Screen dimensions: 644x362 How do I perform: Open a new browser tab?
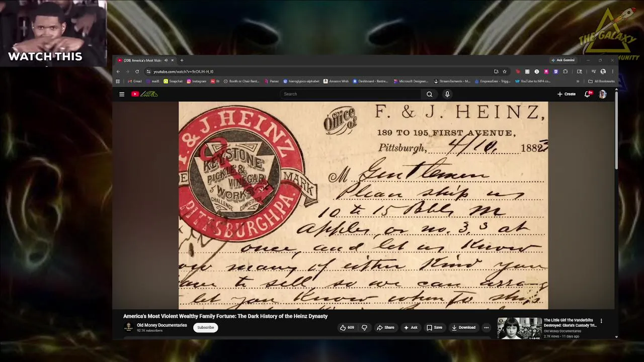click(x=182, y=60)
